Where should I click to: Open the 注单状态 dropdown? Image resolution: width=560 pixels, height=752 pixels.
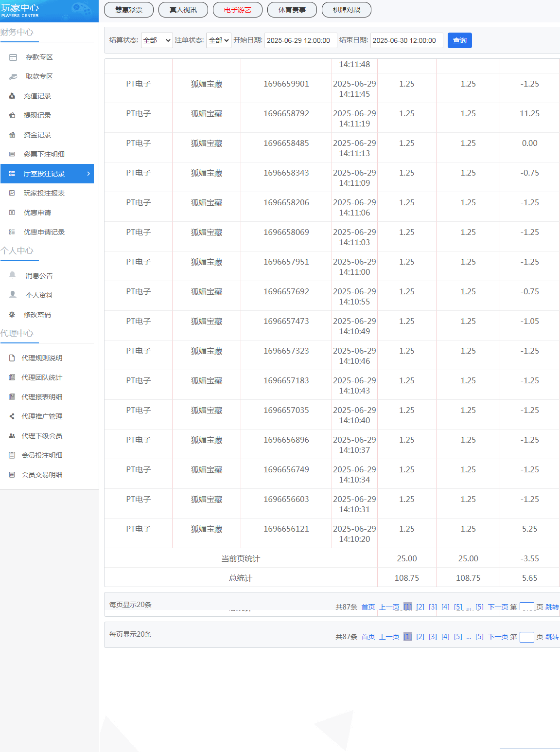218,40
